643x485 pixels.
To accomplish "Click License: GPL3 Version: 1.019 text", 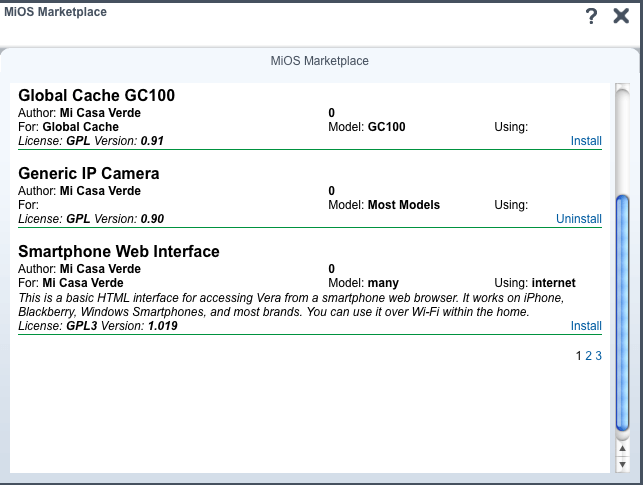I will 98,326.
